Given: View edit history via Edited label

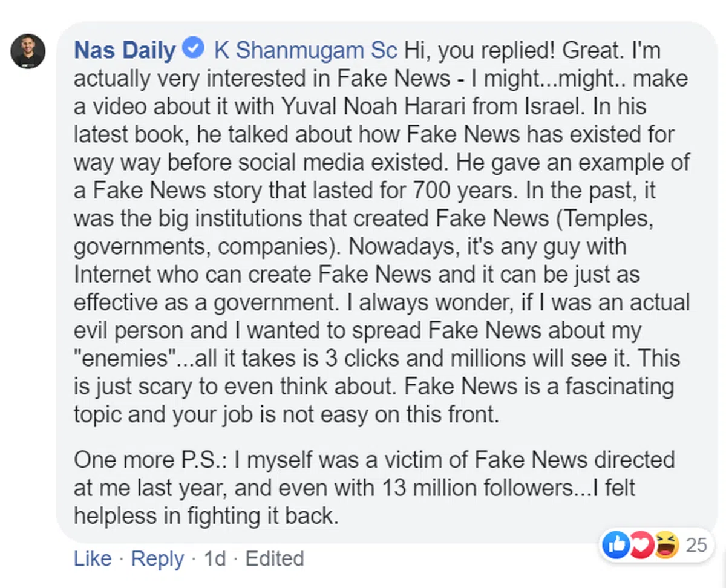Looking at the screenshot, I should click(x=274, y=558).
